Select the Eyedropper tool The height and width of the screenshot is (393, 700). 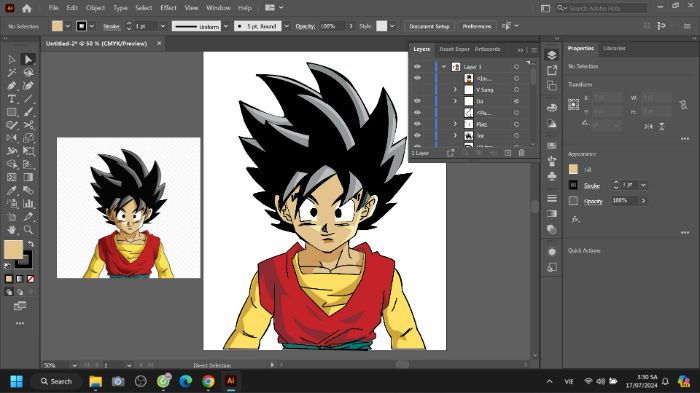tap(12, 191)
